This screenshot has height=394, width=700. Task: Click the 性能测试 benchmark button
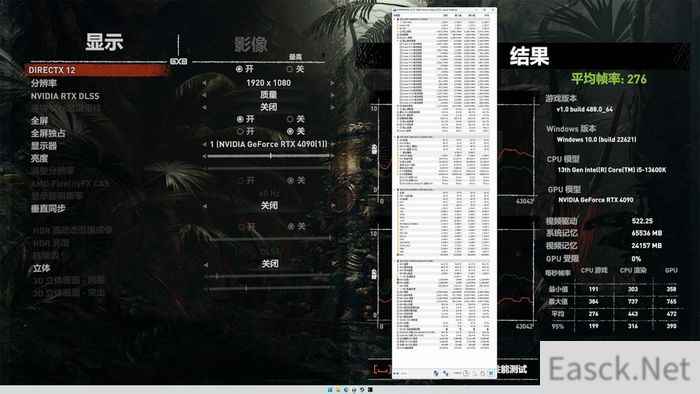click(x=512, y=370)
